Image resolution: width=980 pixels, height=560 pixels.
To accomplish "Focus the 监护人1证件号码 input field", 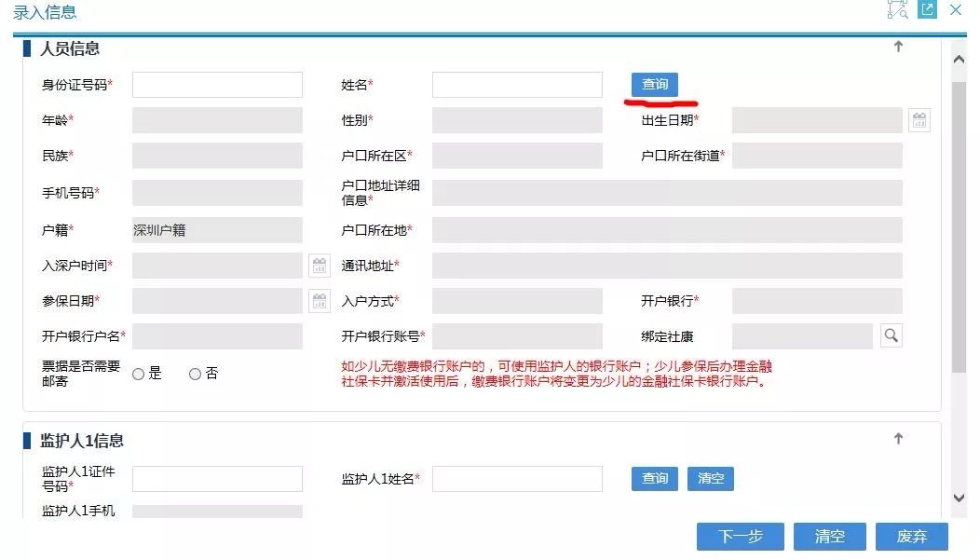I will tap(217, 479).
